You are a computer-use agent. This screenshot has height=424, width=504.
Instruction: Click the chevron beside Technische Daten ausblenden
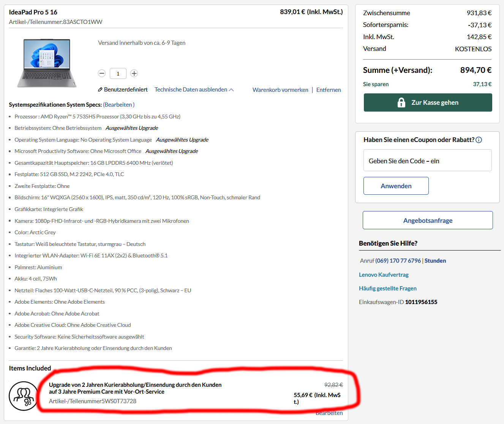pyautogui.click(x=231, y=90)
